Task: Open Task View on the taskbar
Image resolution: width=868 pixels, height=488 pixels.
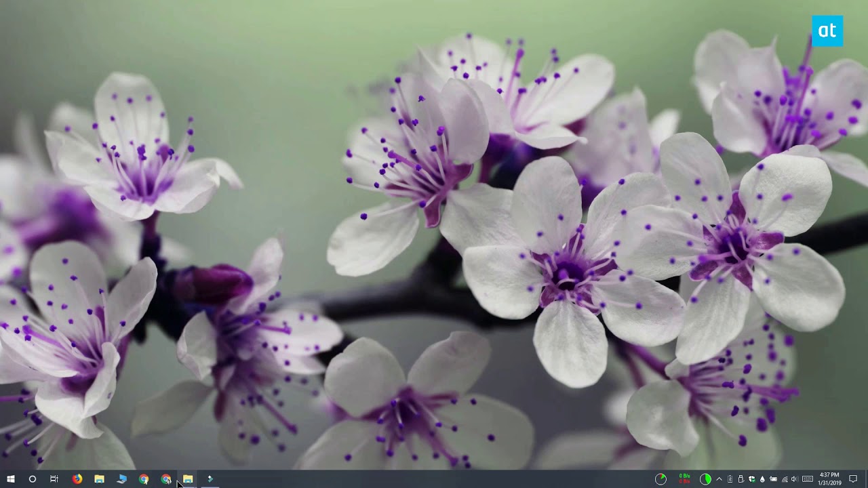Action: pos(54,479)
